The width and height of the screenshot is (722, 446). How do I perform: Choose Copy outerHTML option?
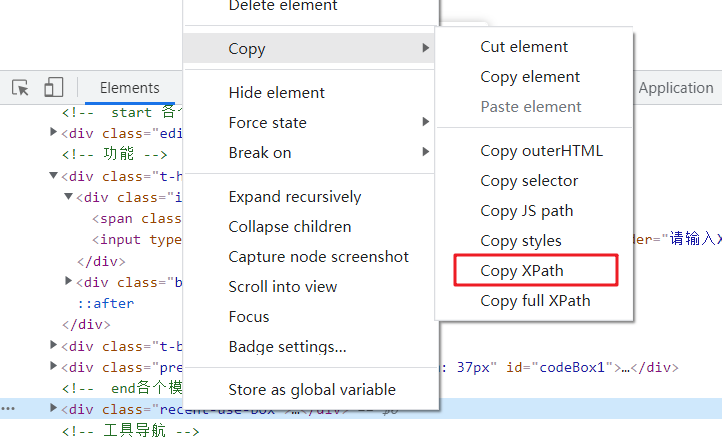click(x=541, y=151)
